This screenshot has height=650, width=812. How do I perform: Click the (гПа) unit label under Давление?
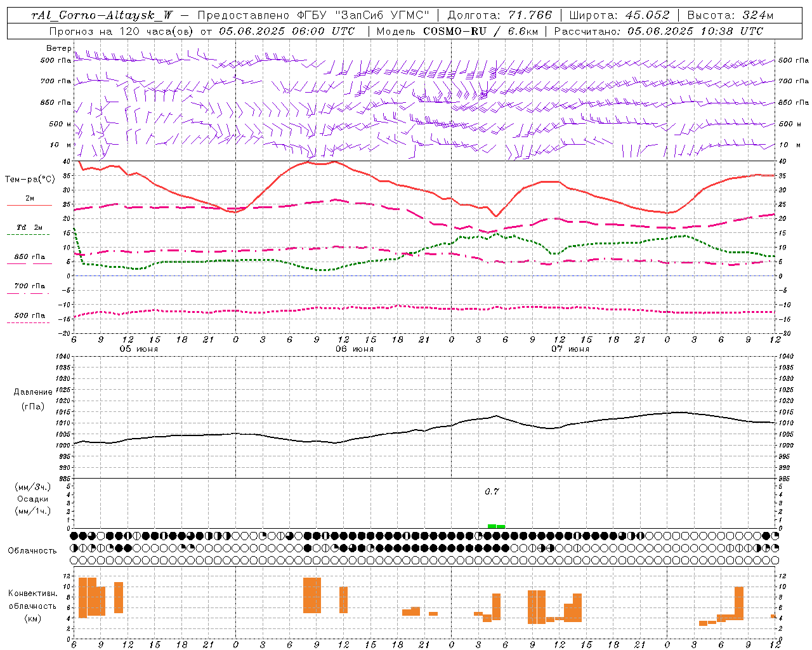[x=33, y=407]
